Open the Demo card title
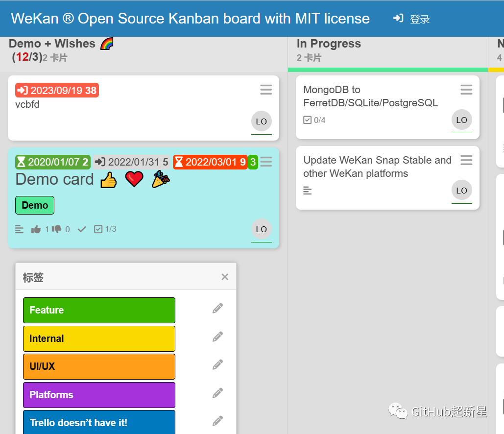 tap(55, 179)
